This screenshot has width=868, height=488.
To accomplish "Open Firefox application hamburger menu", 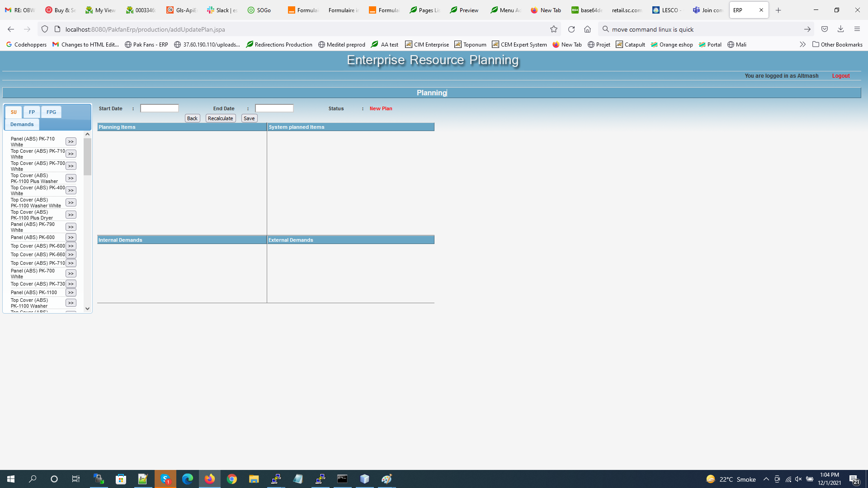I will (x=857, y=29).
